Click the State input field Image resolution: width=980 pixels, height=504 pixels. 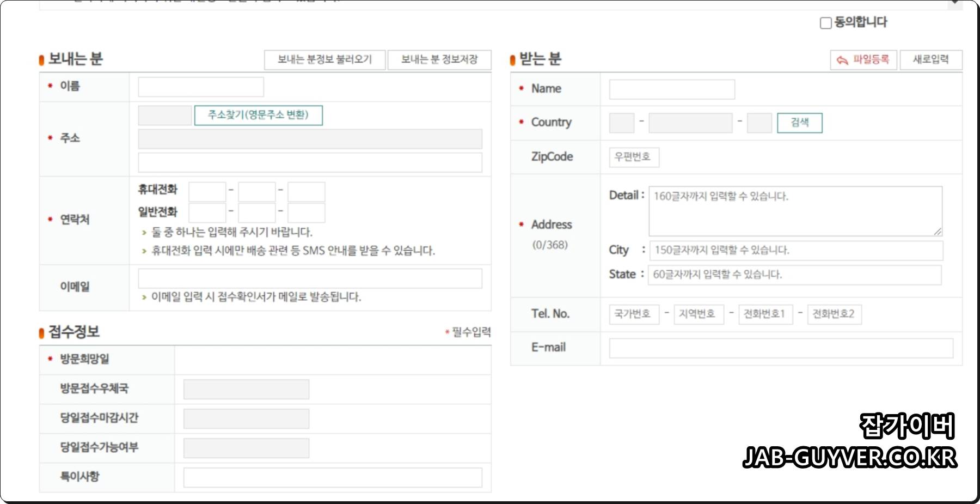pyautogui.click(x=795, y=274)
